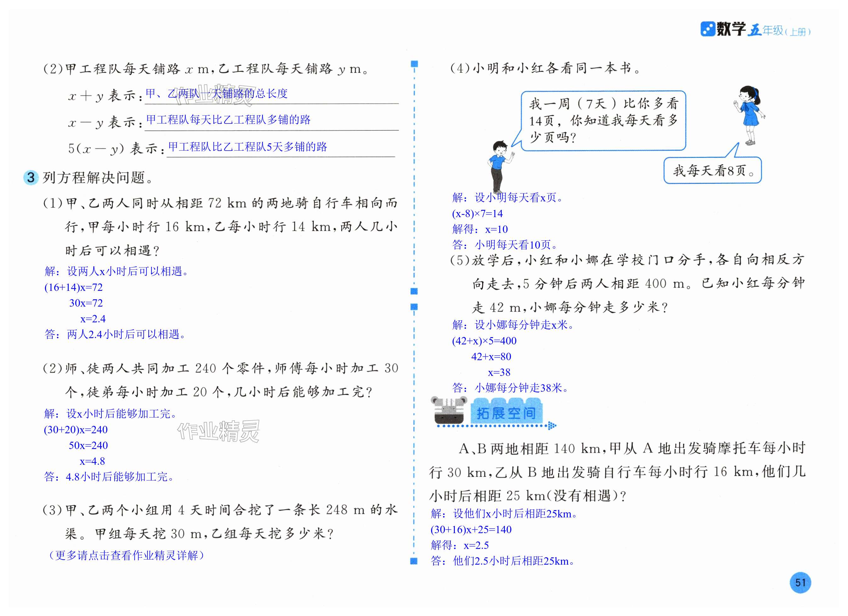The image size is (848, 616).
Task: Click the equation (x-8)×7=14
Action: 478,214
